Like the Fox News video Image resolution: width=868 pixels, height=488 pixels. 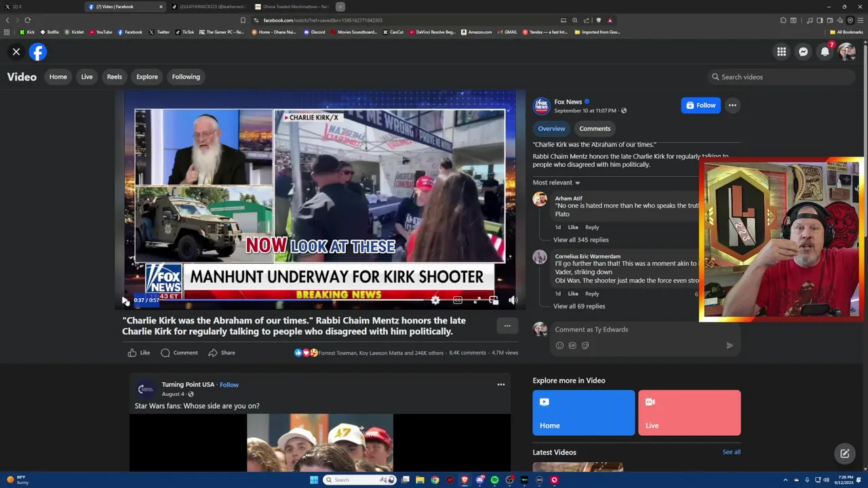(x=139, y=352)
